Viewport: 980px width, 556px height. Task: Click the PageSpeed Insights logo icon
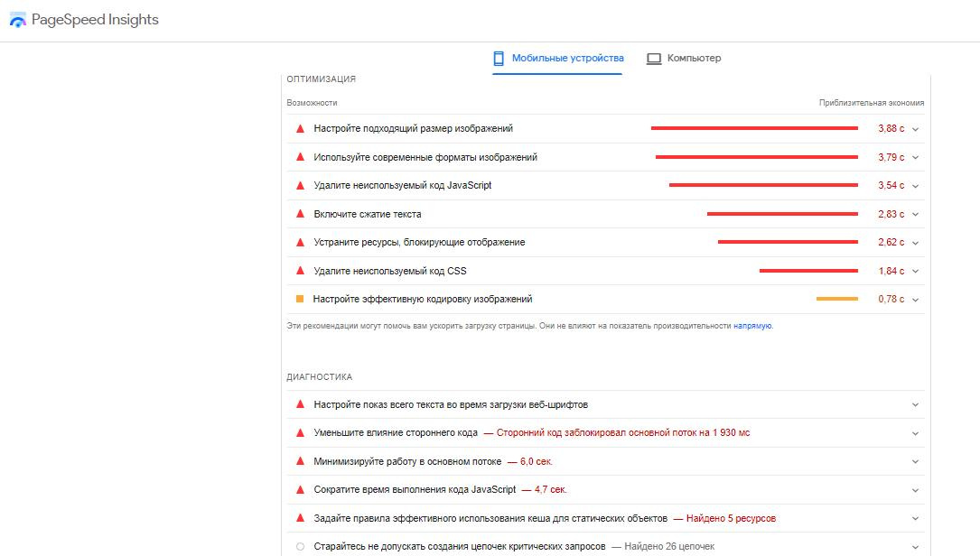[x=18, y=20]
